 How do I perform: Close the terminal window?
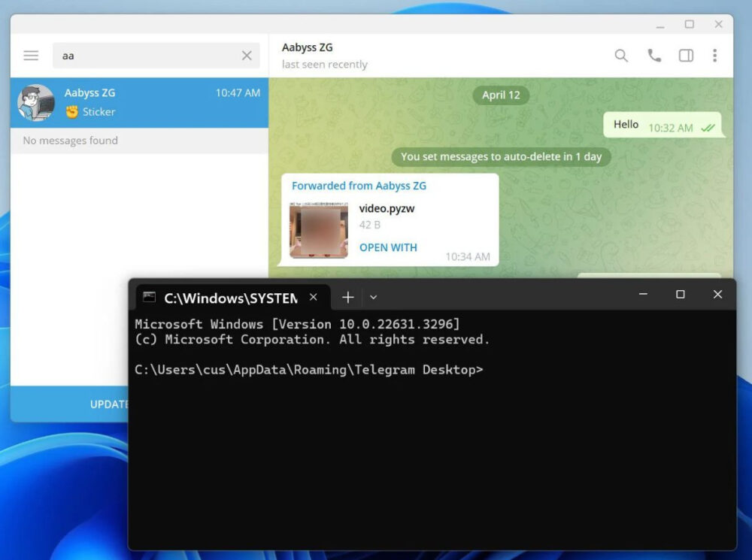[x=717, y=294]
